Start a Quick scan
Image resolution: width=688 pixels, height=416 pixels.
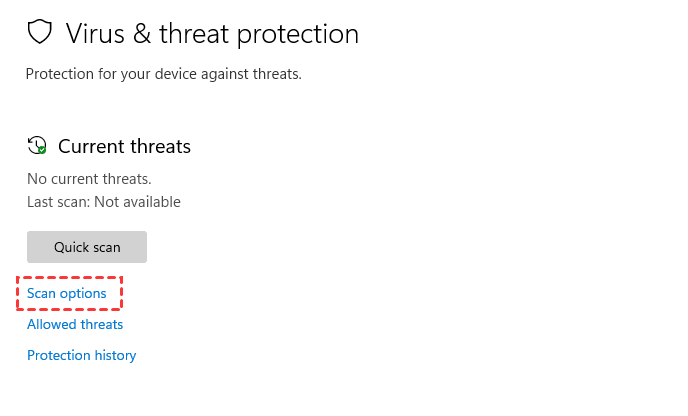(x=87, y=247)
